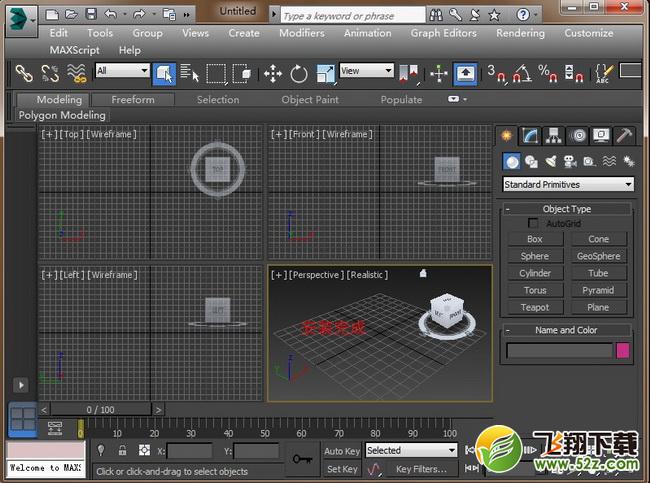This screenshot has height=483, width=650.
Task: Click the New Scene icon
Action: [52, 15]
